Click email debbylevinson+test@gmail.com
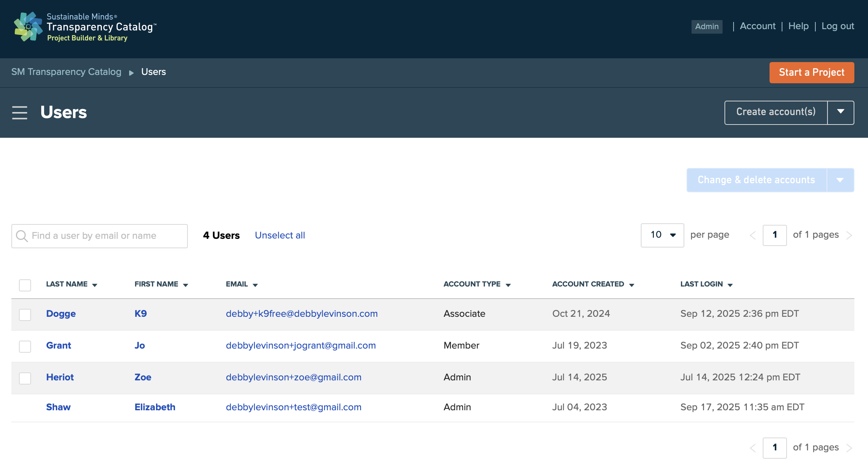The image size is (868, 464). coord(293,407)
